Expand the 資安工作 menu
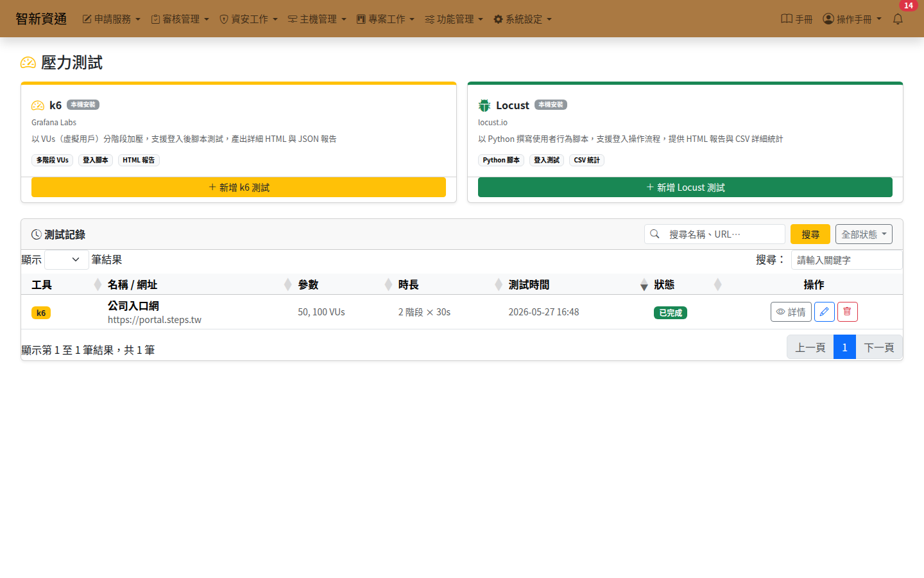924x578 pixels. pos(249,19)
